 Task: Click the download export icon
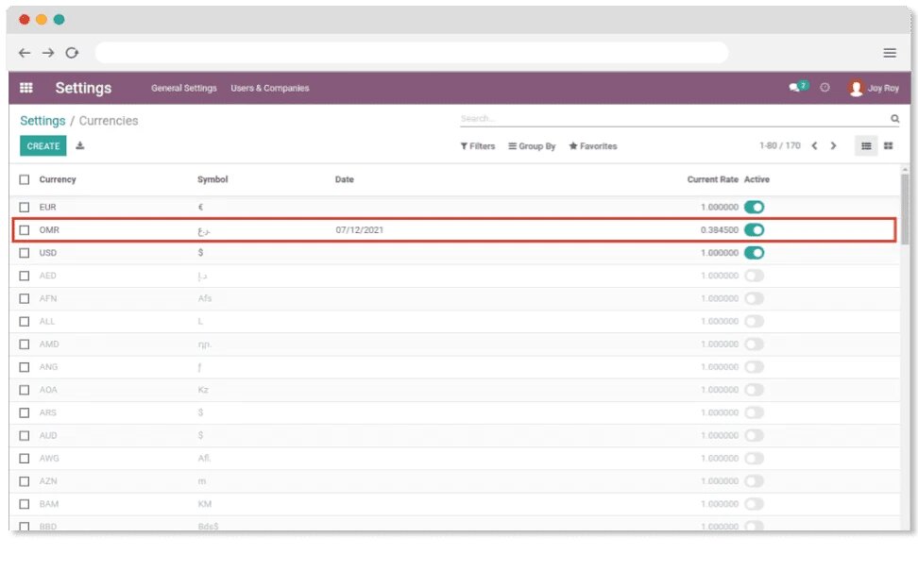point(80,146)
